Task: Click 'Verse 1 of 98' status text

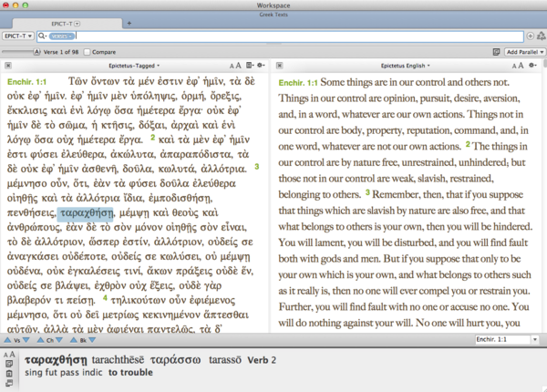Action: pos(61,52)
